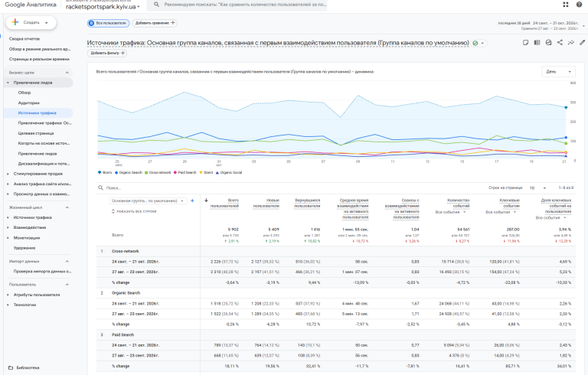Open the help question mark icon

point(579,5)
